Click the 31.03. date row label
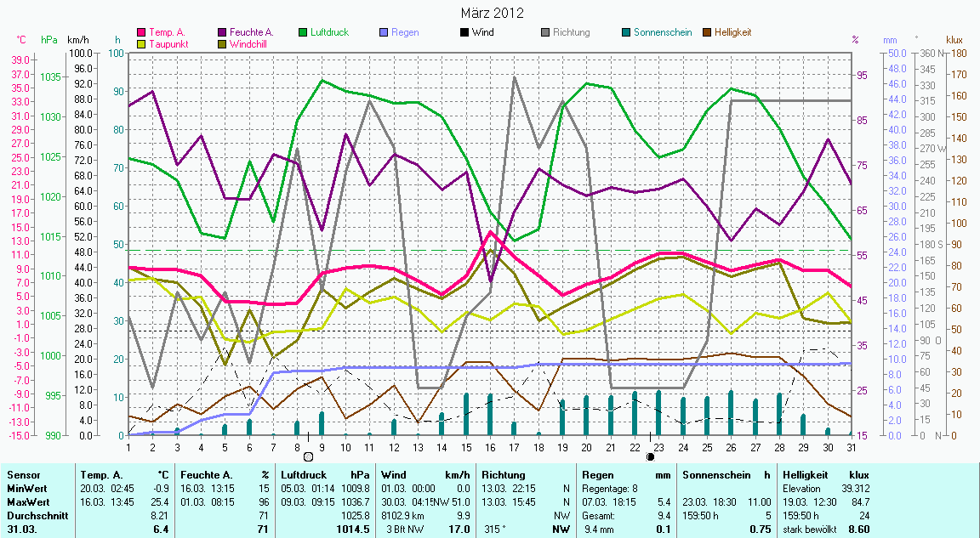 (23, 530)
